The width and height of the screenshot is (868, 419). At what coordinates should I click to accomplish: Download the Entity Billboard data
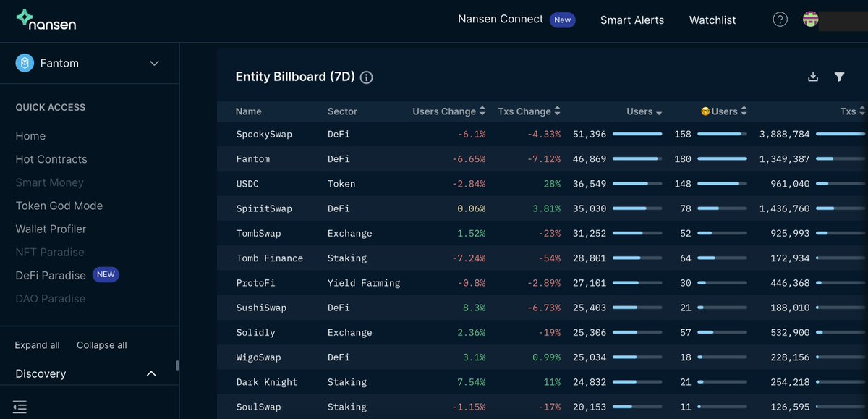pyautogui.click(x=812, y=76)
